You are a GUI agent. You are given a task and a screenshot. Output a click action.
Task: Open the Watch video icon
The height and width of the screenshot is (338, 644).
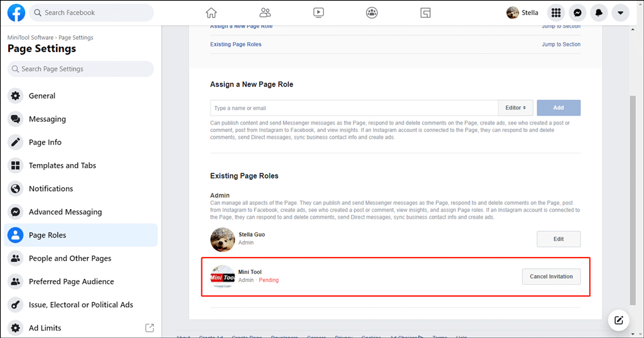click(319, 13)
